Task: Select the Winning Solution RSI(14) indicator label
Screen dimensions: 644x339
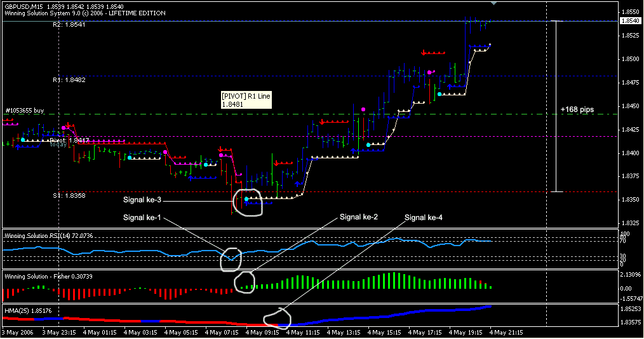Action: 48,236
